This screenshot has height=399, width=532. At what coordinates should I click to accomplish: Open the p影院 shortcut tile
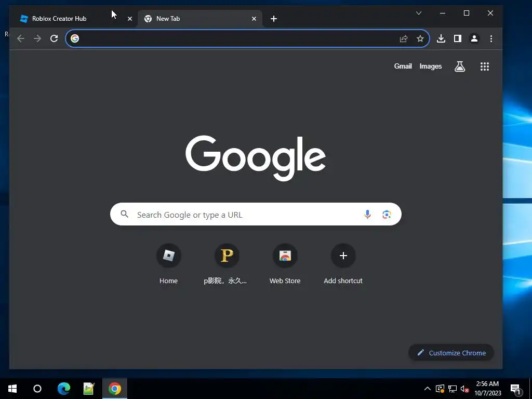227,264
